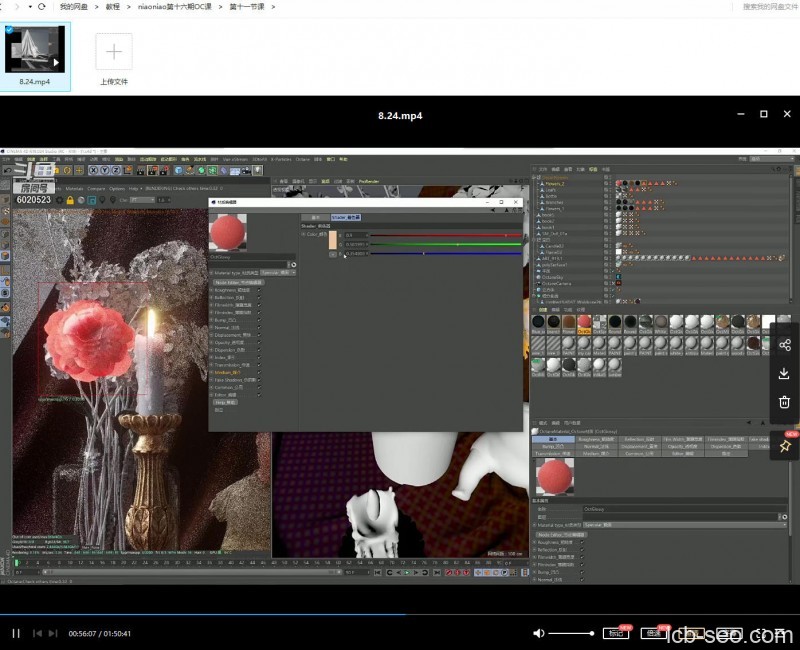
Task: Click the share icon in the side panel
Action: [784, 345]
